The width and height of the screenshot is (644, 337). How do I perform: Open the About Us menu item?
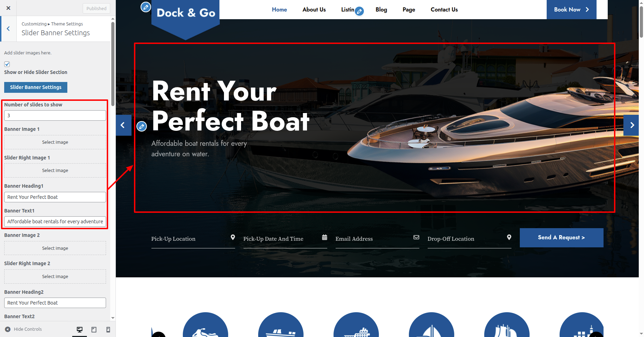coord(314,9)
